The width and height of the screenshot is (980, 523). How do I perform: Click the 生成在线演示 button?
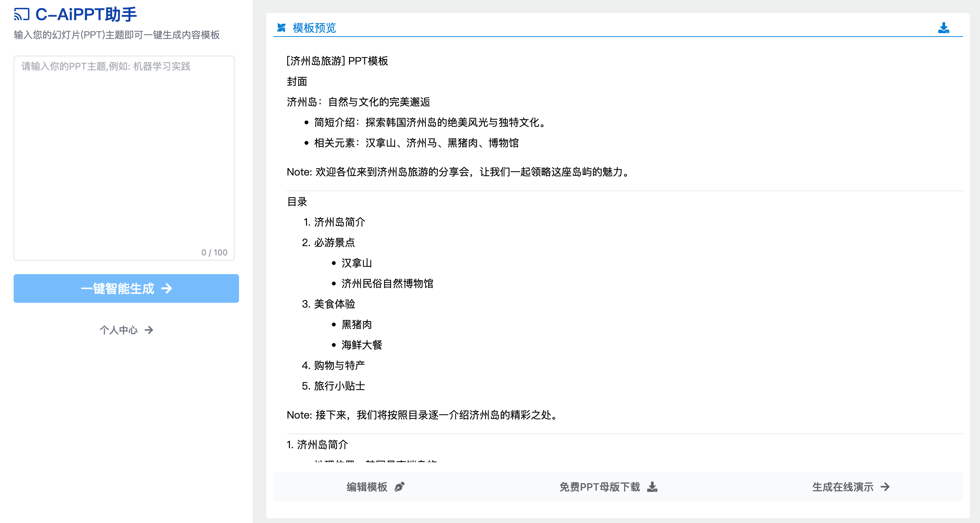point(851,487)
